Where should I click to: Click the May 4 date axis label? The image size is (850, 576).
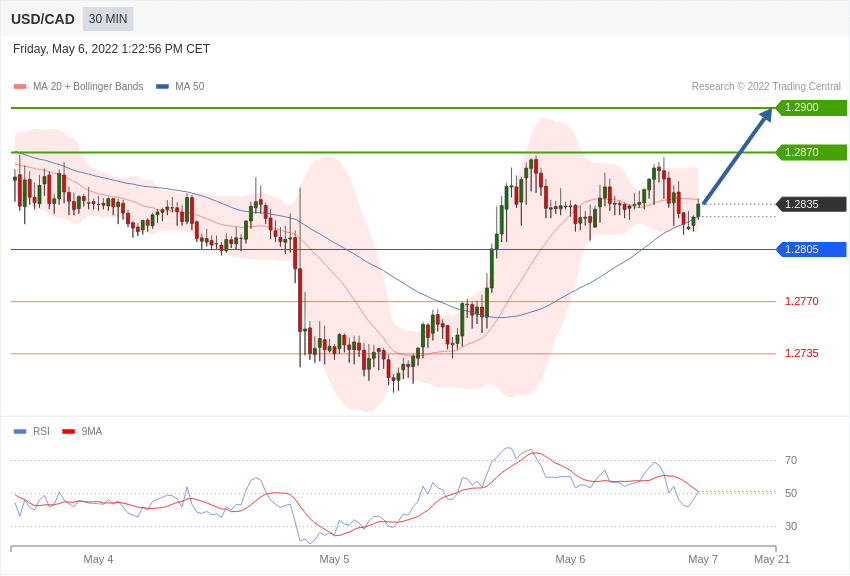(x=98, y=559)
